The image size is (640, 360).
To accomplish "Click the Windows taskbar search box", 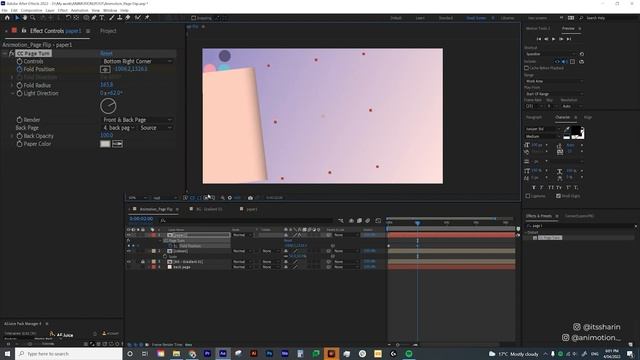I will click(x=69, y=353).
